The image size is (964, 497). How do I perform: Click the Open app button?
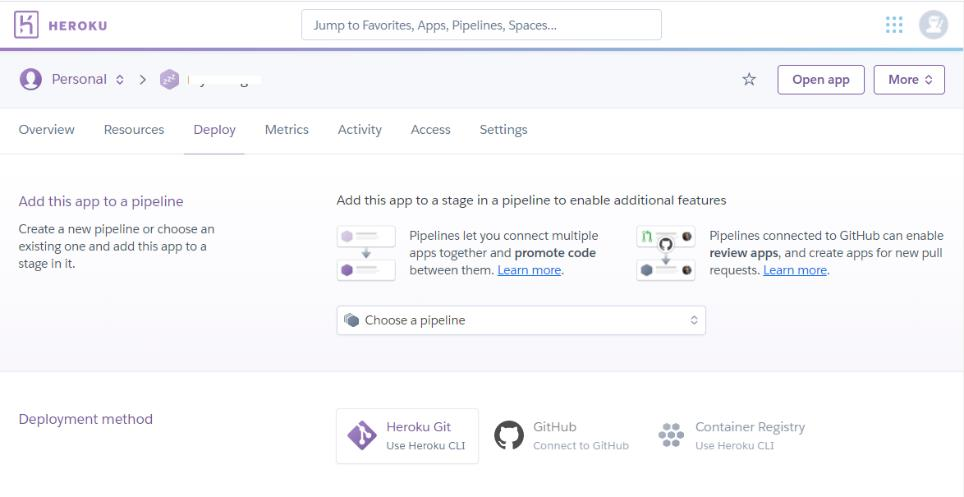[x=821, y=80]
